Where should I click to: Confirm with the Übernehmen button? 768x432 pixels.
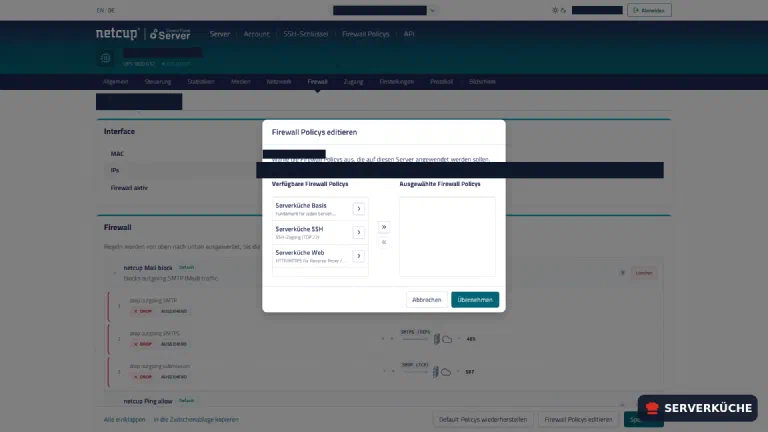pyautogui.click(x=475, y=300)
